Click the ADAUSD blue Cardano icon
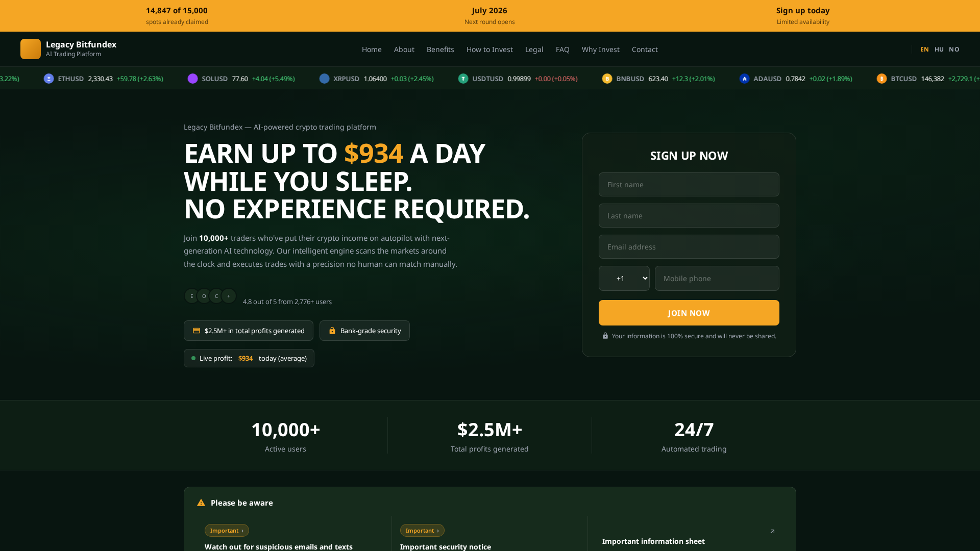Viewport: 980px width, 551px height. pyautogui.click(x=745, y=79)
